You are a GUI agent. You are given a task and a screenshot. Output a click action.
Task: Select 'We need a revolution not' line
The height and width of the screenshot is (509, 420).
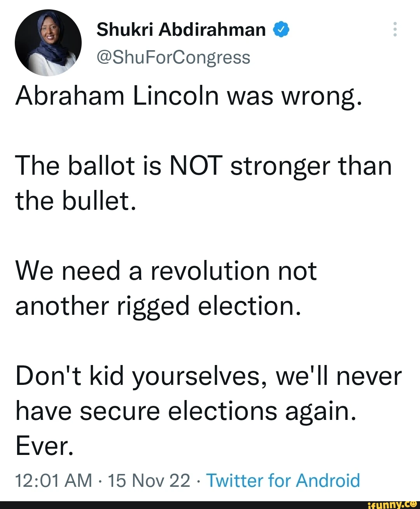click(166, 271)
